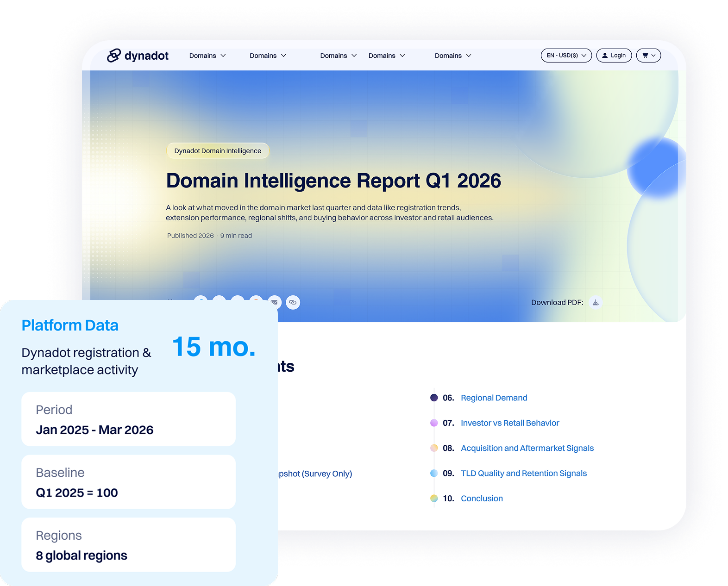Click the '9 min read' text
This screenshot has width=728, height=586.
point(236,236)
